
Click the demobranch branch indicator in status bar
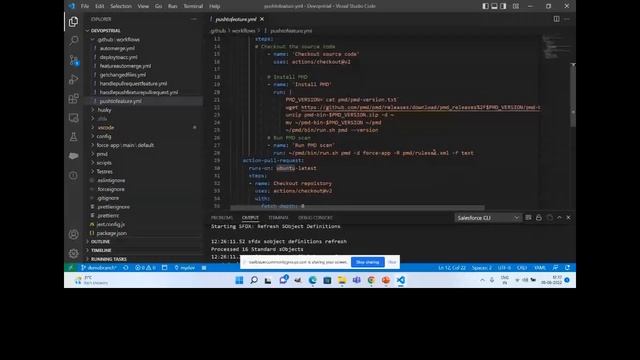coord(99,268)
